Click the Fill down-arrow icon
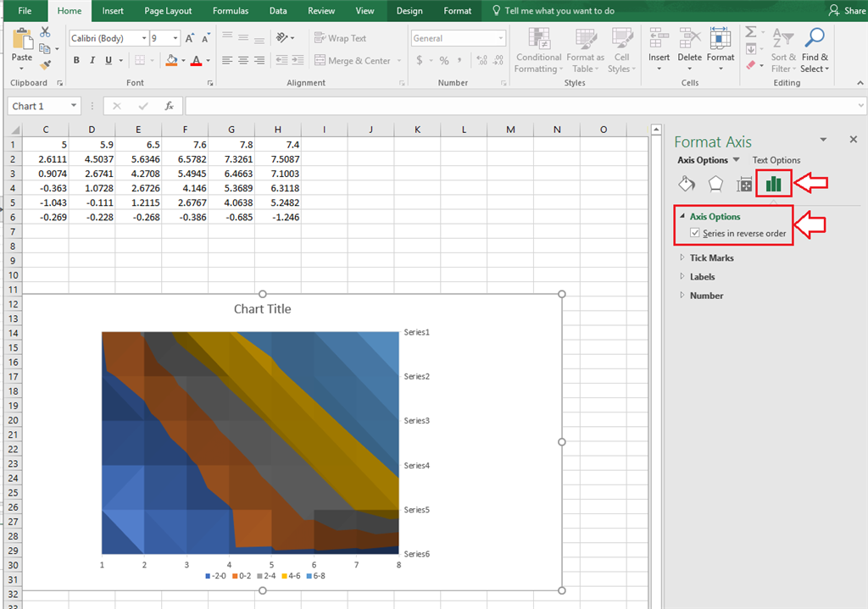868x609 pixels. (x=751, y=48)
